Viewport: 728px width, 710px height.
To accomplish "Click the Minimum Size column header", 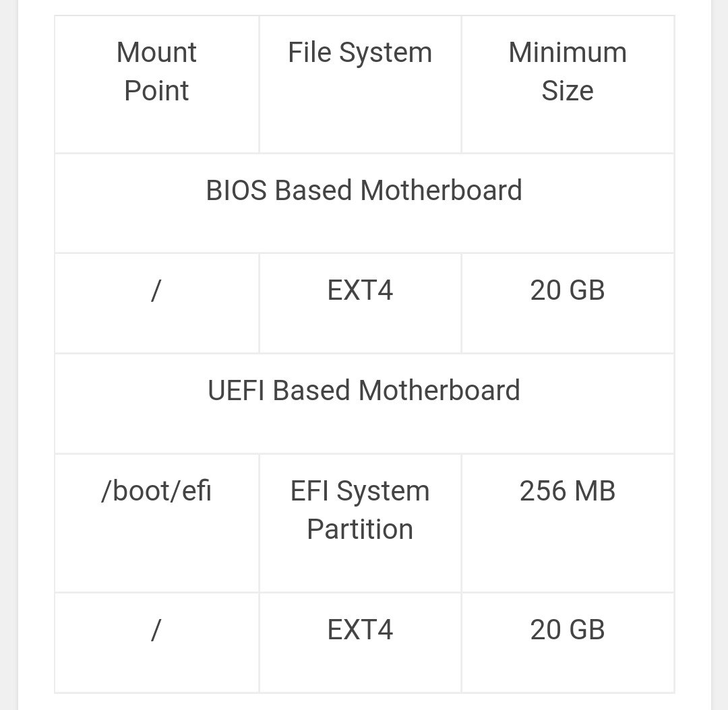I will tap(568, 71).
